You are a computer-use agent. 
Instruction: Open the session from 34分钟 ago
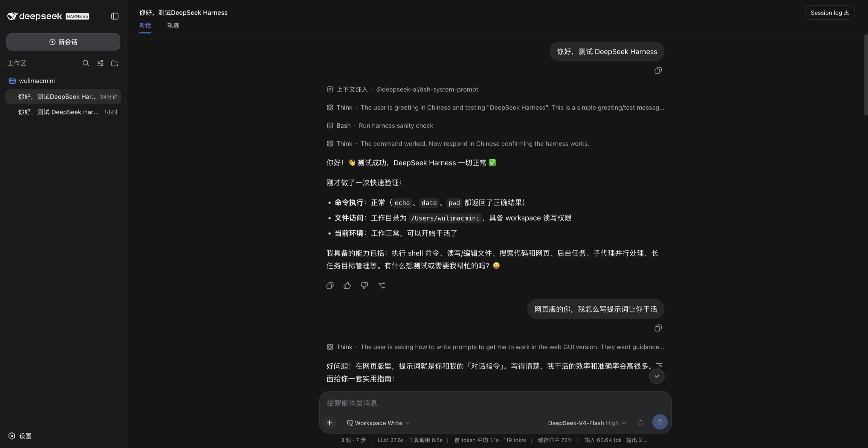tap(63, 97)
